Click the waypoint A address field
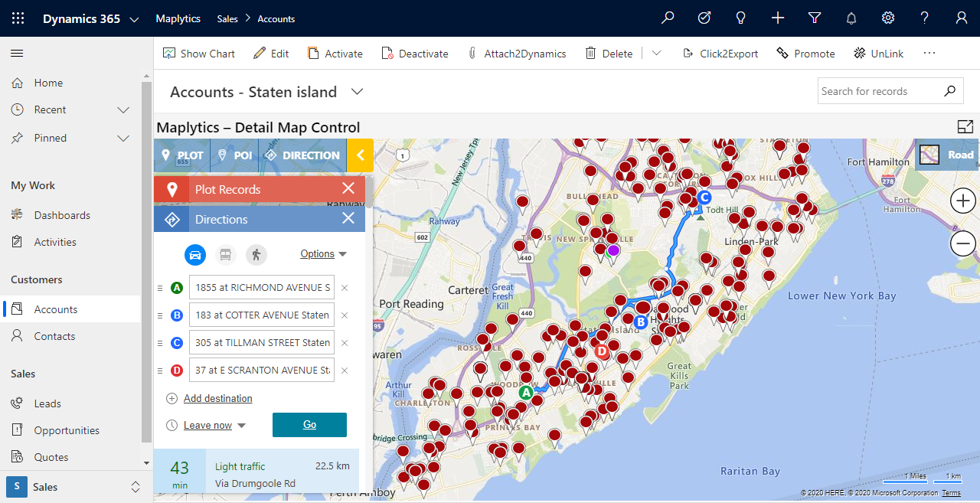The height and width of the screenshot is (503, 980). [262, 288]
